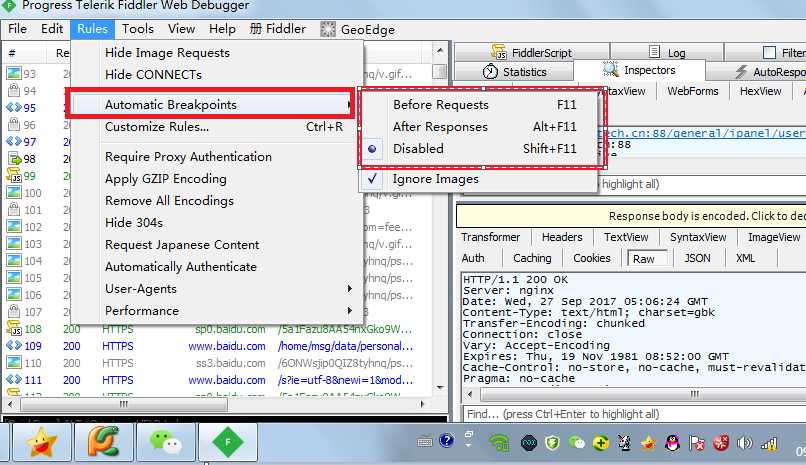This screenshot has width=806, height=465.
Task: Toggle Require Proxy Authentication
Action: pyautogui.click(x=217, y=157)
